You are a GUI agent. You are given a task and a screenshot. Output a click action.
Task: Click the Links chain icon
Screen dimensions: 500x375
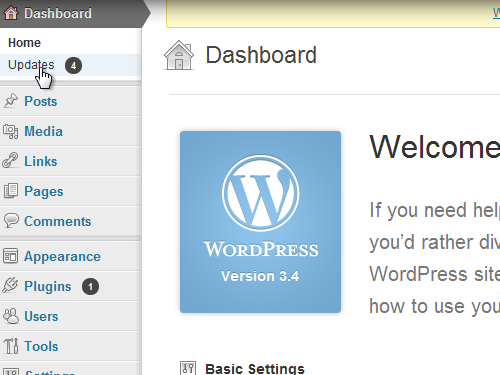click(10, 161)
